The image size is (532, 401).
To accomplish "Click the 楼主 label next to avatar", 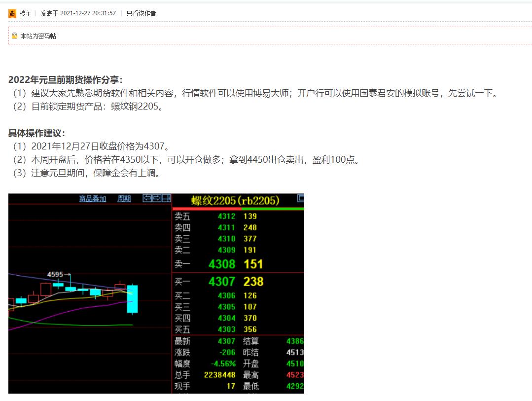I will click(25, 13).
